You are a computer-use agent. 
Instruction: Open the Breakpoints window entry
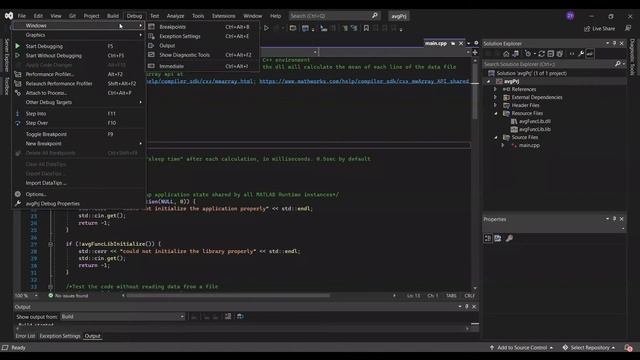point(203,27)
